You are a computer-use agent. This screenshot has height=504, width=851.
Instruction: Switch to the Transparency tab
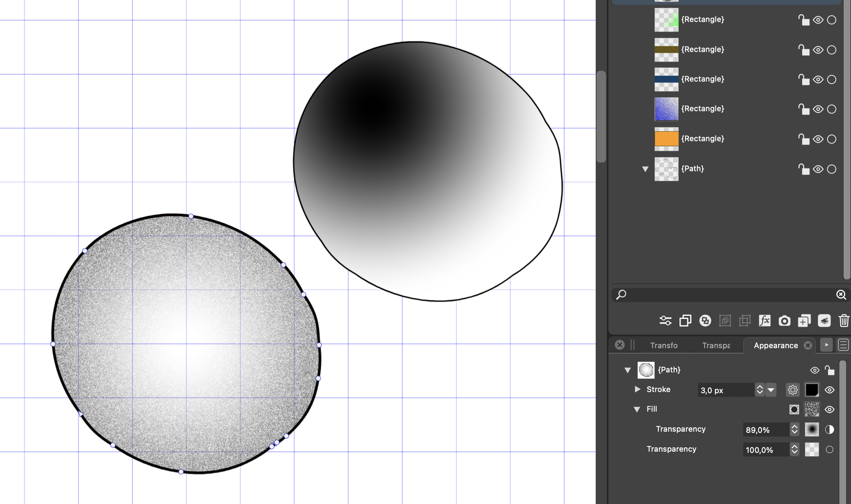[716, 345]
